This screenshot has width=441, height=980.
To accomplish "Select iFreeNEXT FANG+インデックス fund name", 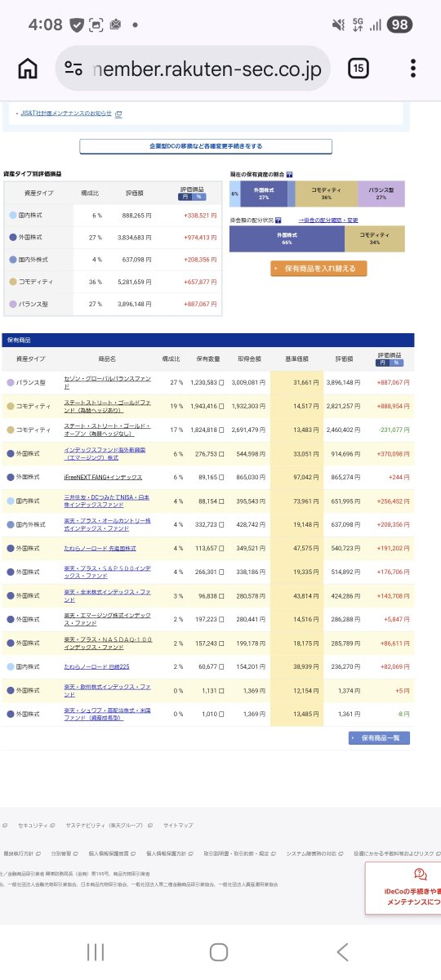I will [103, 476].
